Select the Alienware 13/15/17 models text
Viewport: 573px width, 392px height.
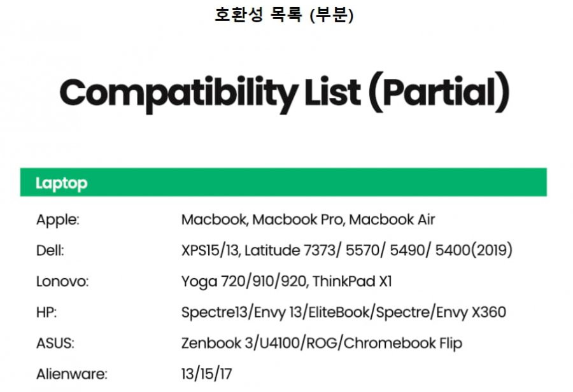click(206, 374)
